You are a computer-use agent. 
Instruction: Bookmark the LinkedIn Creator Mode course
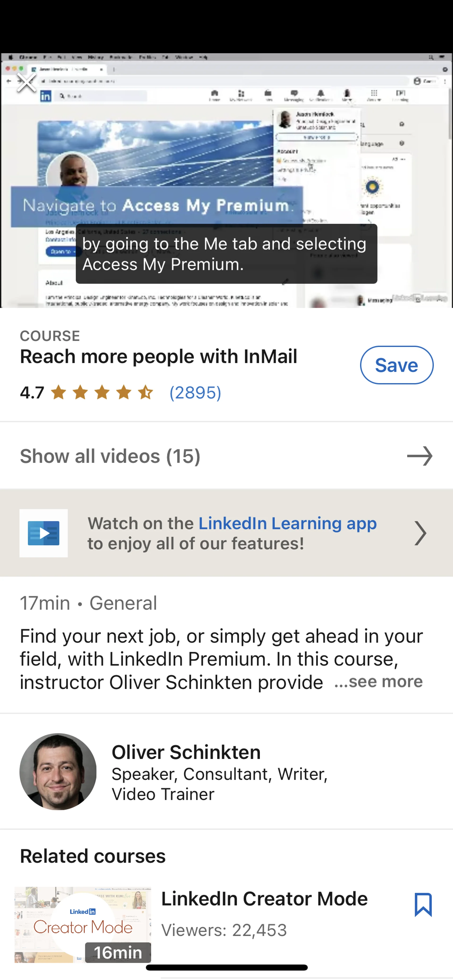pos(423,905)
